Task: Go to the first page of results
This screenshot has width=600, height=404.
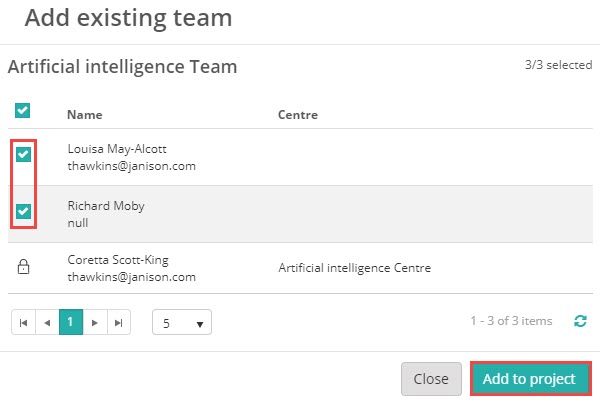Action: [x=23, y=322]
